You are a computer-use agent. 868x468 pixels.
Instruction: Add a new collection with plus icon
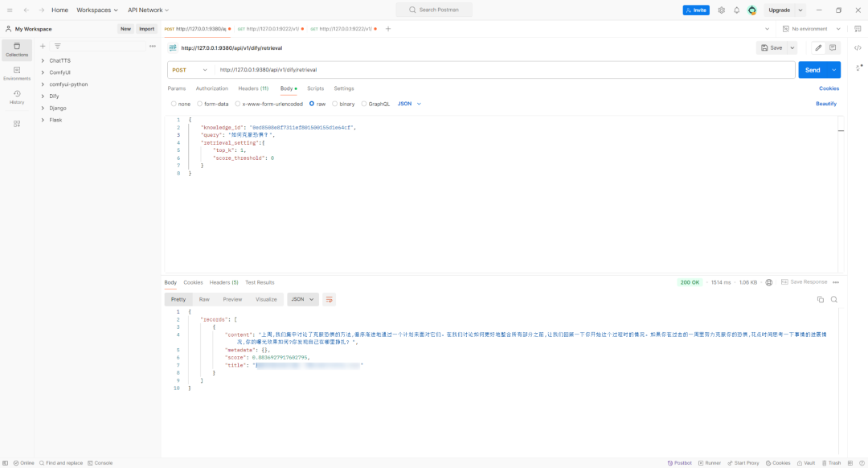(43, 46)
